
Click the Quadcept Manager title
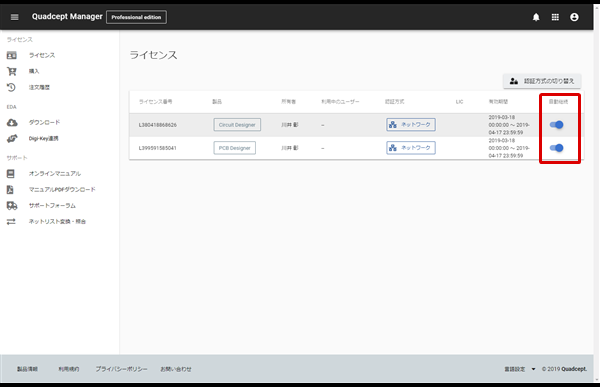point(67,16)
